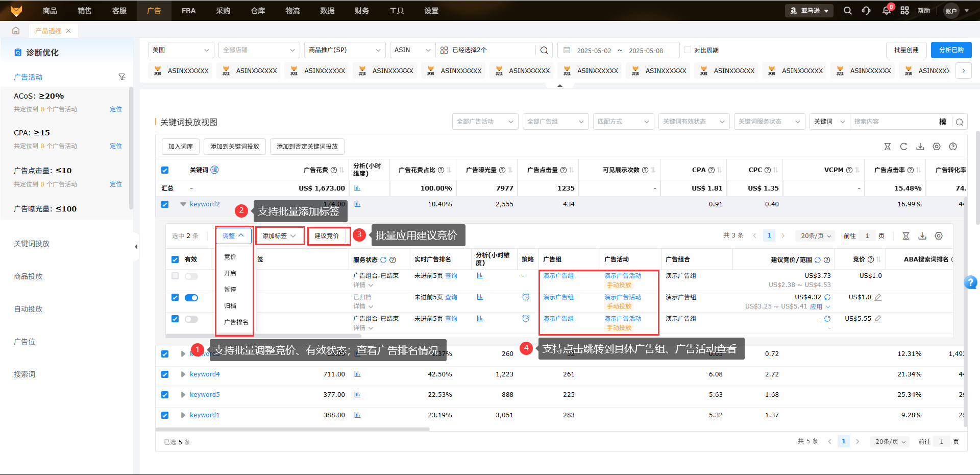The width and height of the screenshot is (980, 475).
Task: Click the 搜索内容 search input field
Action: point(893,122)
